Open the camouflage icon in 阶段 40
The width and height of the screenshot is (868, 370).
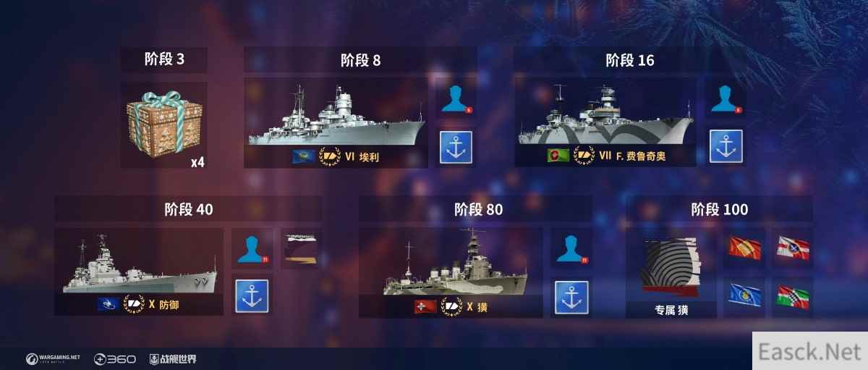click(x=301, y=248)
